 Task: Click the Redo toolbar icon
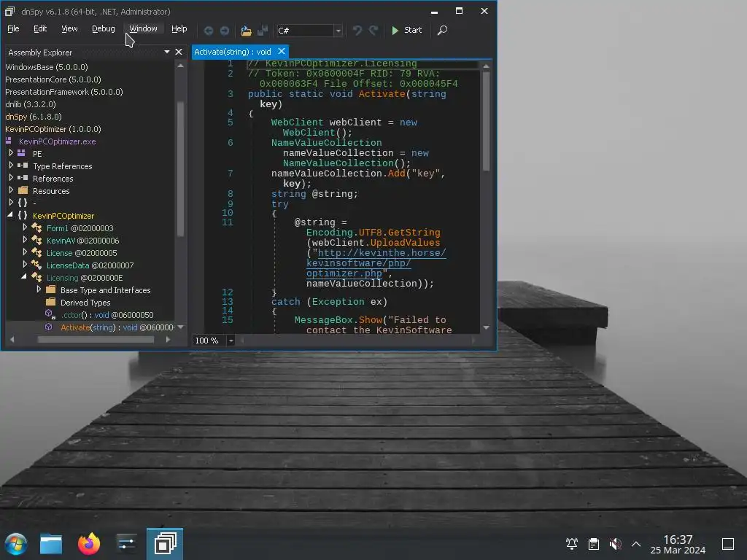click(373, 31)
